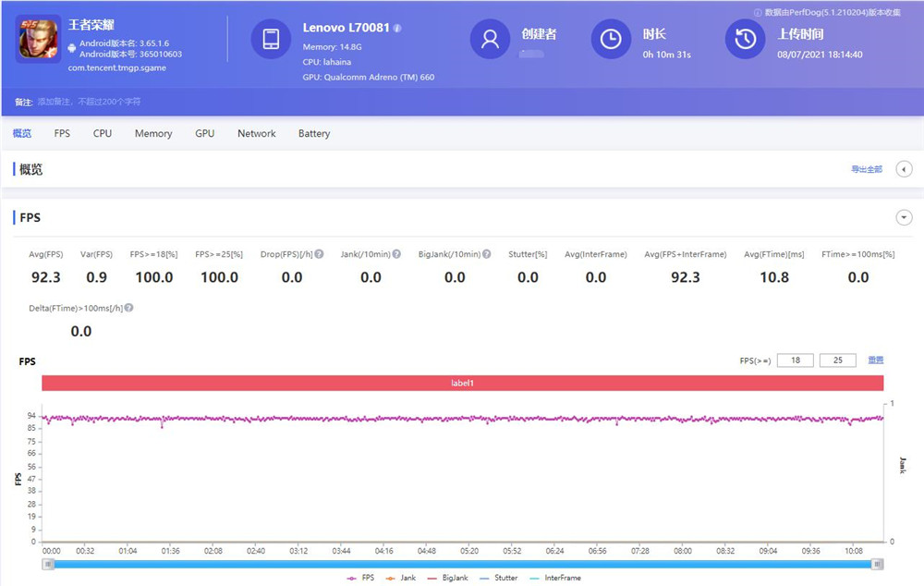924x586 pixels.
Task: Click the left handle of time range slider
Action: [x=48, y=564]
